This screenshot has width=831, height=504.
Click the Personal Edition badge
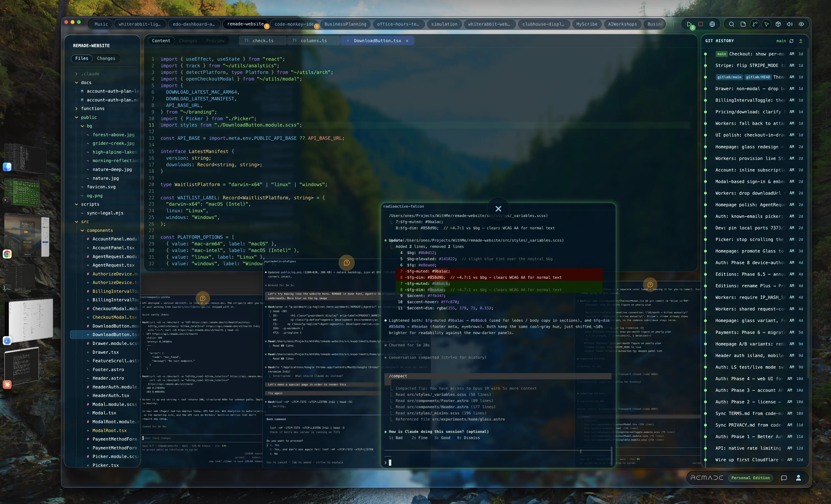(x=750, y=478)
